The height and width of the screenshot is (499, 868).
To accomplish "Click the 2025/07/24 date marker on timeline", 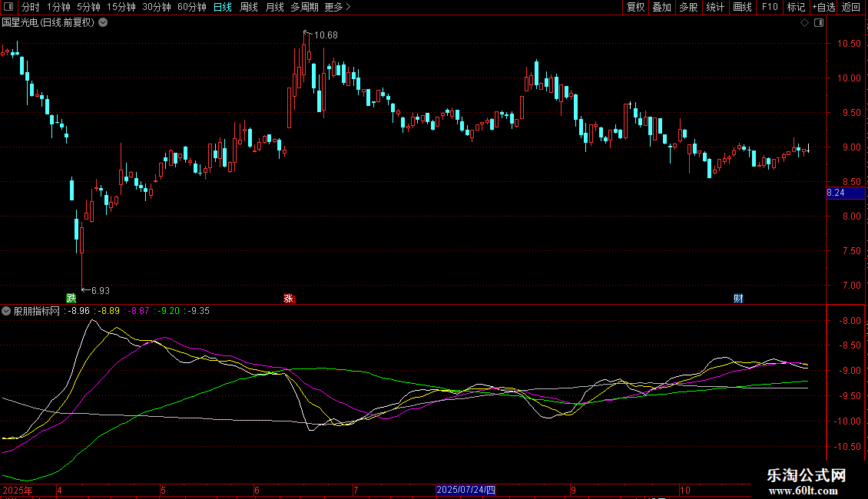I will coord(467,490).
